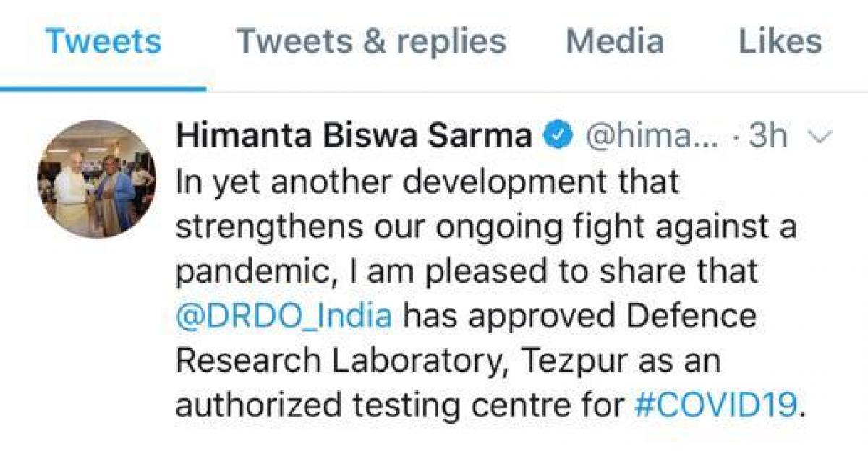Expand the tweet options chevron
Image resolution: width=868 pixels, height=454 pixels.
[824, 136]
